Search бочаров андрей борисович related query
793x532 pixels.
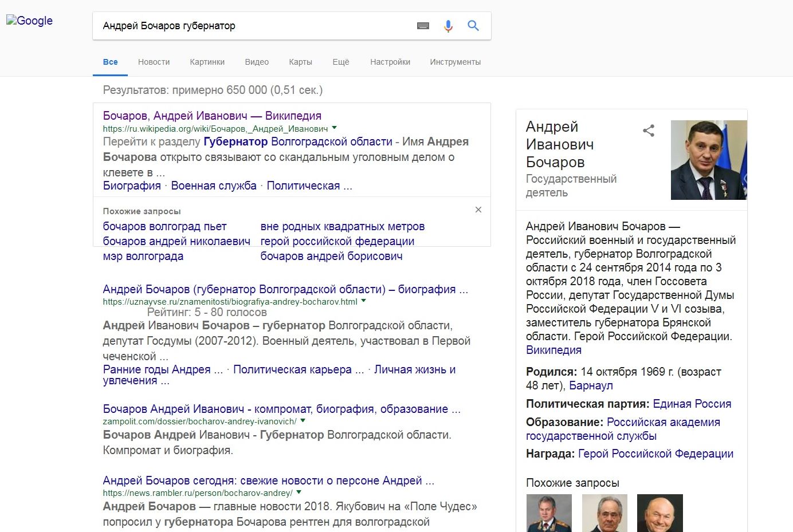click(331, 256)
